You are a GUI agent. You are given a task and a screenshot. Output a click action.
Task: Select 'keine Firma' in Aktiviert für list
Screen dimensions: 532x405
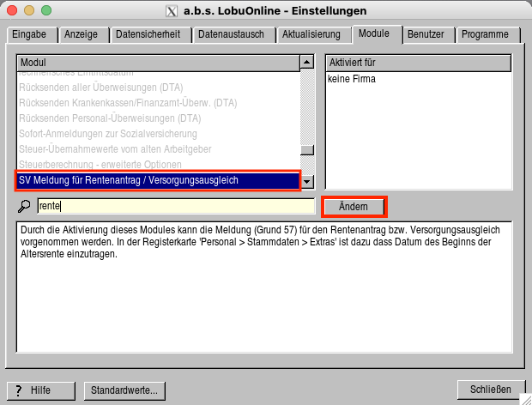[x=352, y=79]
